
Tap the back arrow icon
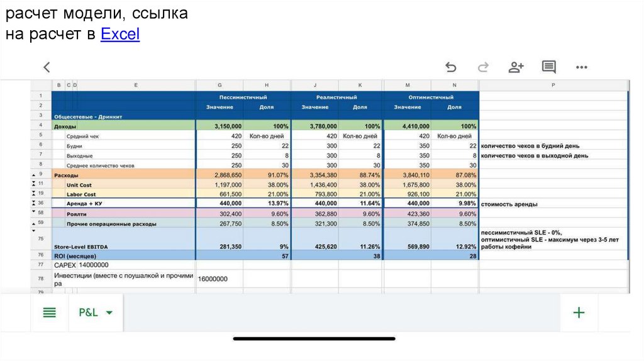point(47,67)
